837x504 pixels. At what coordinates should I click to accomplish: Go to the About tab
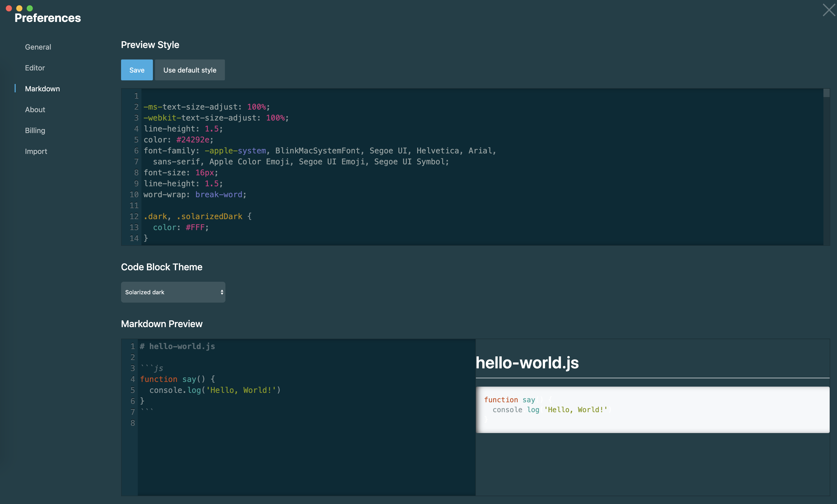click(35, 110)
